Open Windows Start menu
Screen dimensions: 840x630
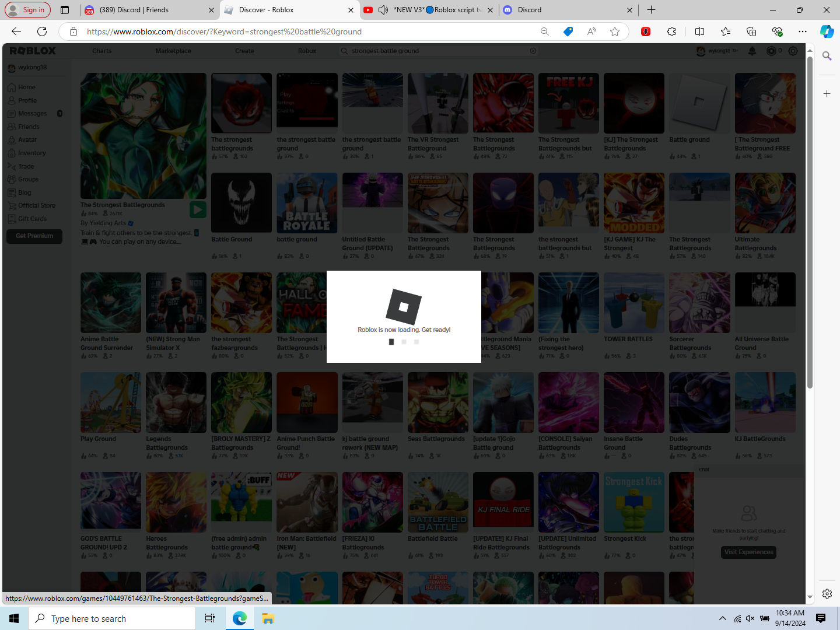pos(14,618)
